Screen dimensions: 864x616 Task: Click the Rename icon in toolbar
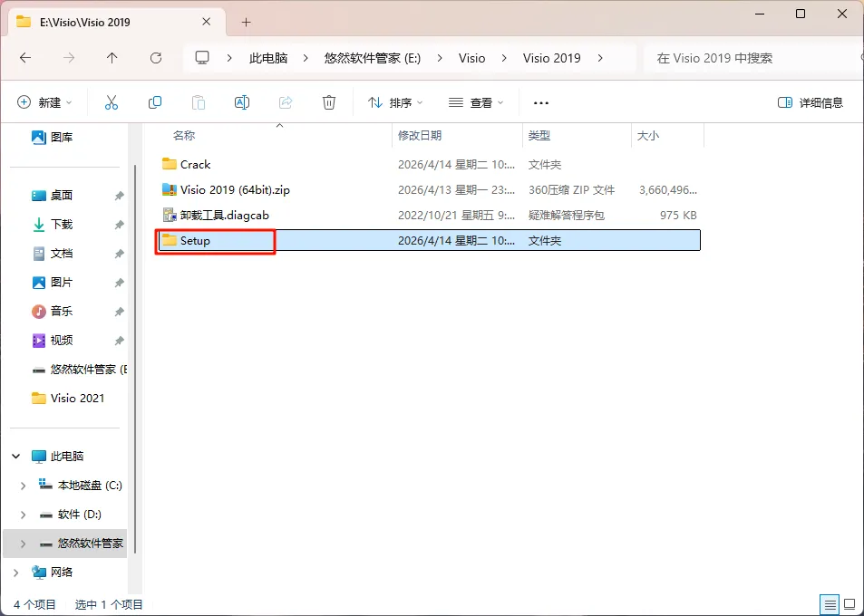[242, 102]
